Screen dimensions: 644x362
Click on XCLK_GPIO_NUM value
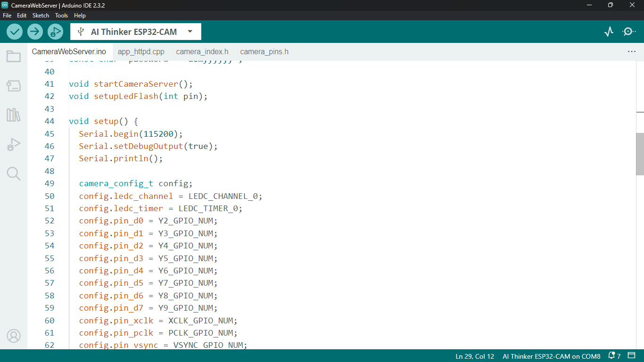200,321
